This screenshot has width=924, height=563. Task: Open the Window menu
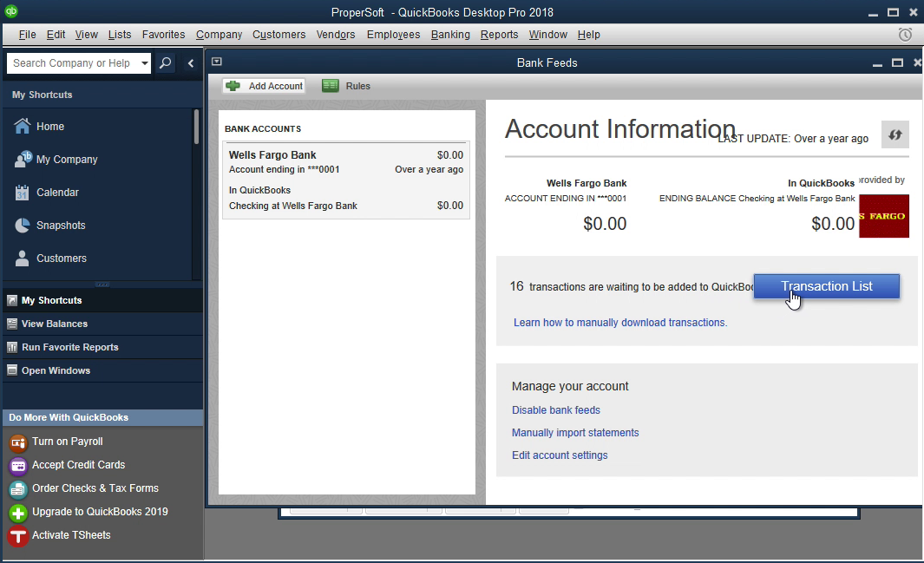pyautogui.click(x=547, y=35)
